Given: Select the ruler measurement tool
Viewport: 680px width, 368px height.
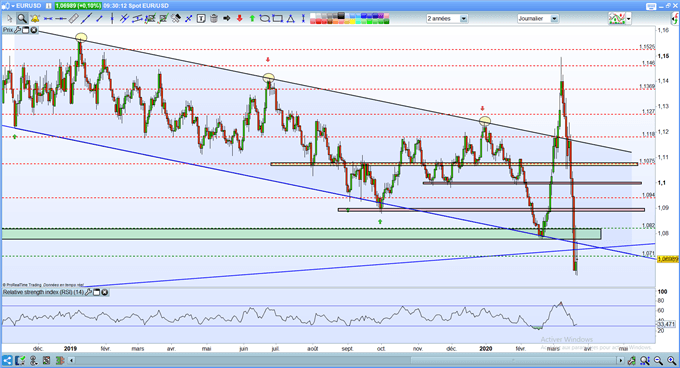Looking at the screenshot, I should pos(74,18).
